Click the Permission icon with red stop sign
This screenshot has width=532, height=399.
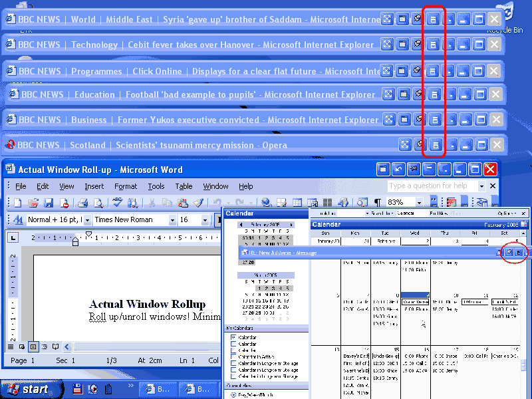(x=64, y=203)
